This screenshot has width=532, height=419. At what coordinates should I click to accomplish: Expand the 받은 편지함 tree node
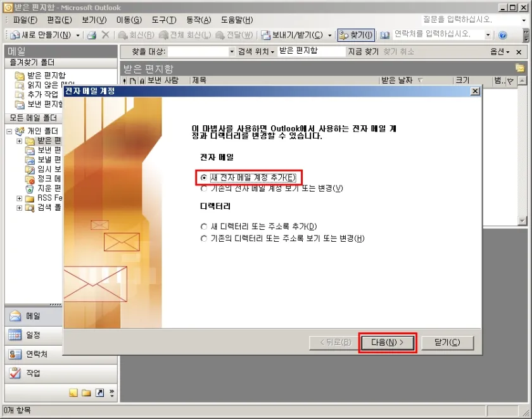tap(20, 141)
